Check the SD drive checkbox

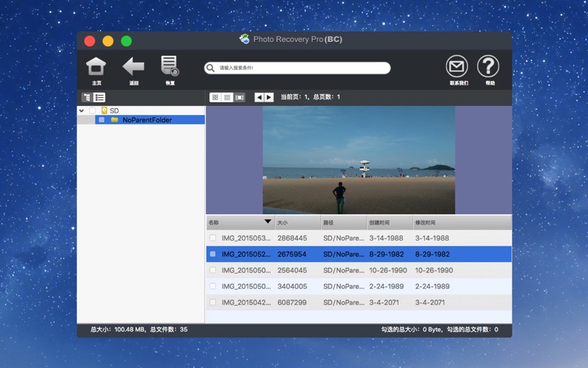(x=93, y=110)
